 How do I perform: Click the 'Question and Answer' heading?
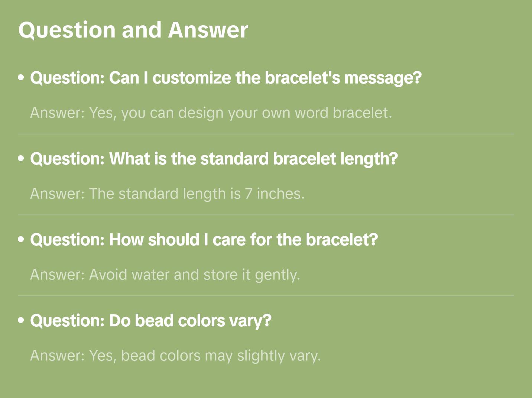tap(133, 30)
